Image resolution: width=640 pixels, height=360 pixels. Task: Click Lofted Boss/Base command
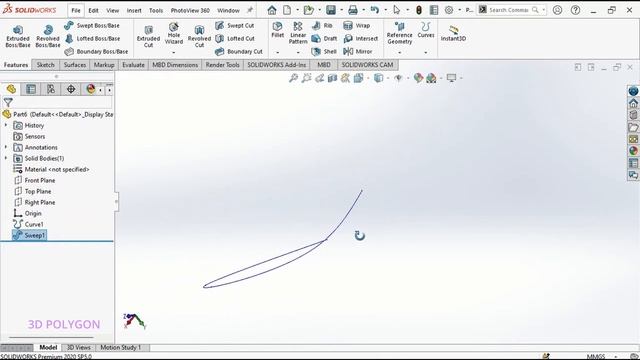(x=93, y=38)
